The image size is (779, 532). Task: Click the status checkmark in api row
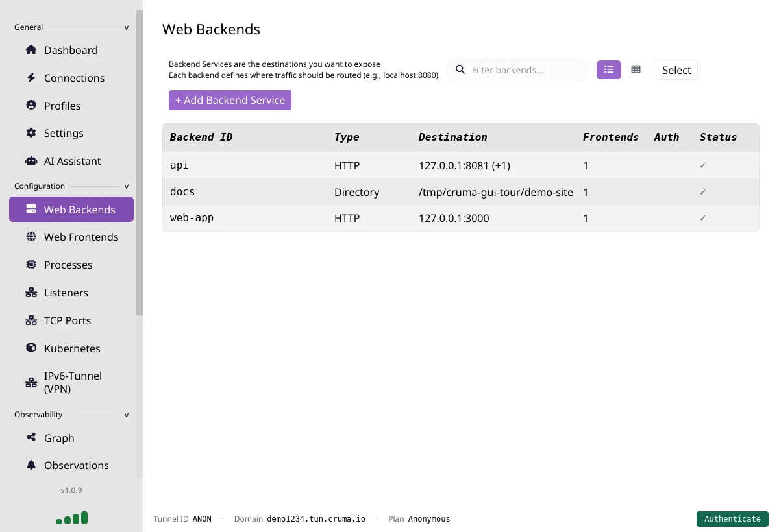click(x=703, y=165)
